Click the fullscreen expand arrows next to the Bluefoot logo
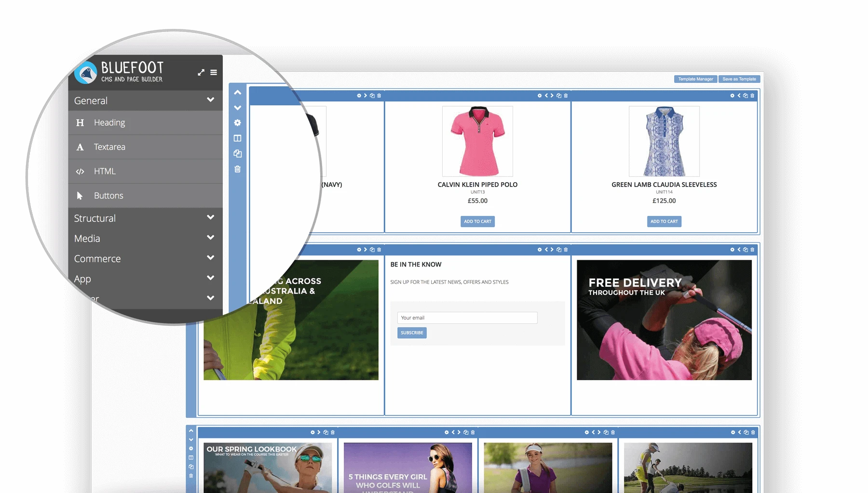This screenshot has height=493, width=868. tap(202, 72)
